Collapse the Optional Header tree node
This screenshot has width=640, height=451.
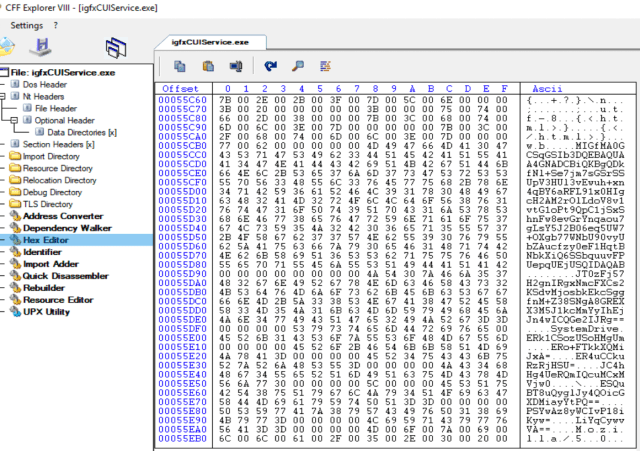pos(14,120)
